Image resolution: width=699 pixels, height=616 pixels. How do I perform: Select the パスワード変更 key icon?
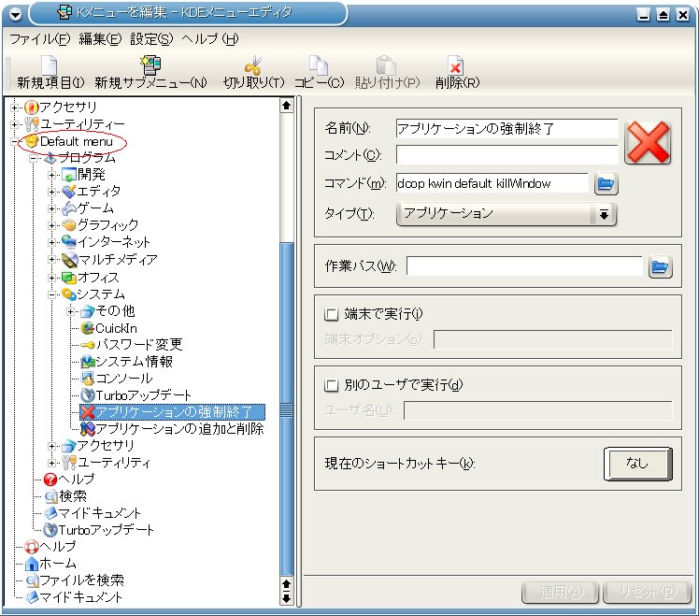(x=88, y=345)
